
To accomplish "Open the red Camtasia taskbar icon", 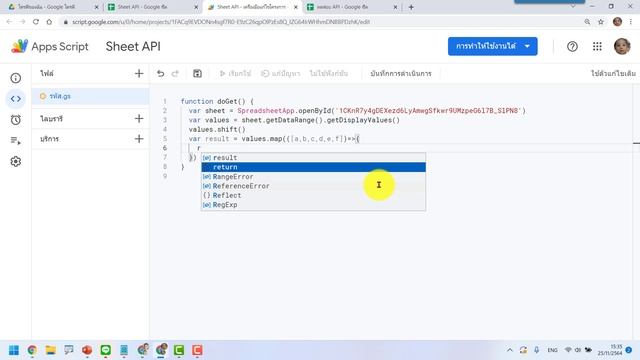I will 197,350.
